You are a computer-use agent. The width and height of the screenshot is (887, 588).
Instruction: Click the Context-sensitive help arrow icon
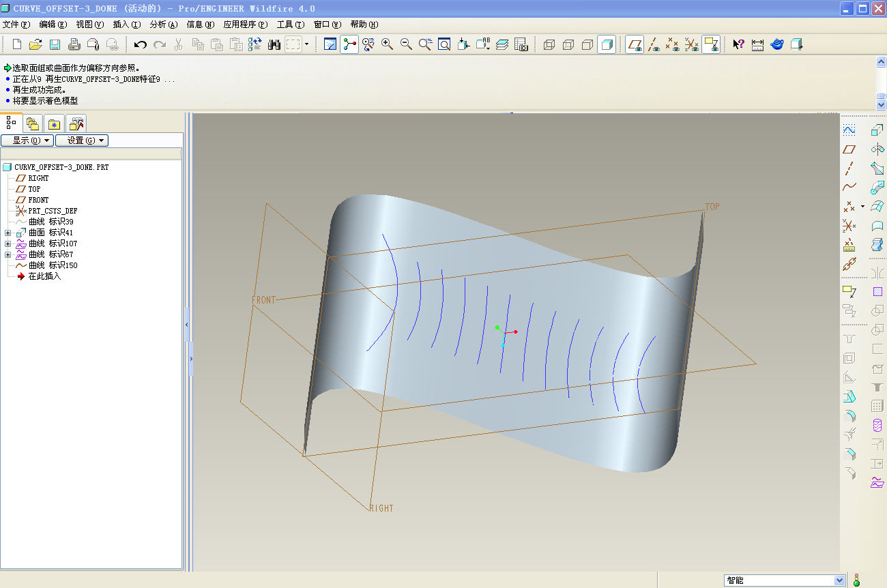pos(738,44)
